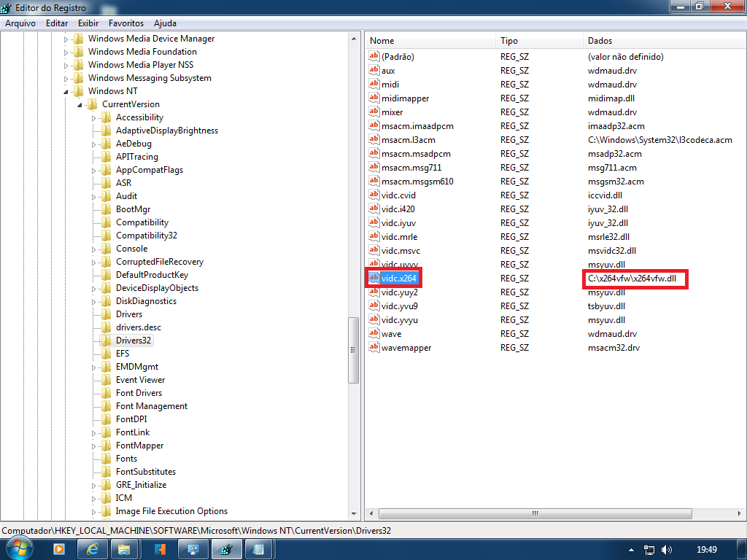Viewport: 747px width, 560px height.
Task: Click the string icon of vidc.mrle
Action: tap(374, 236)
